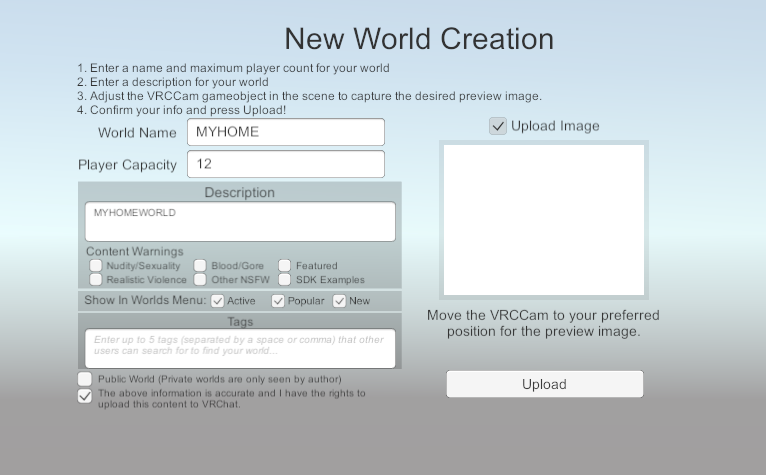Click into the Description text box
The image size is (766, 475).
240,221
